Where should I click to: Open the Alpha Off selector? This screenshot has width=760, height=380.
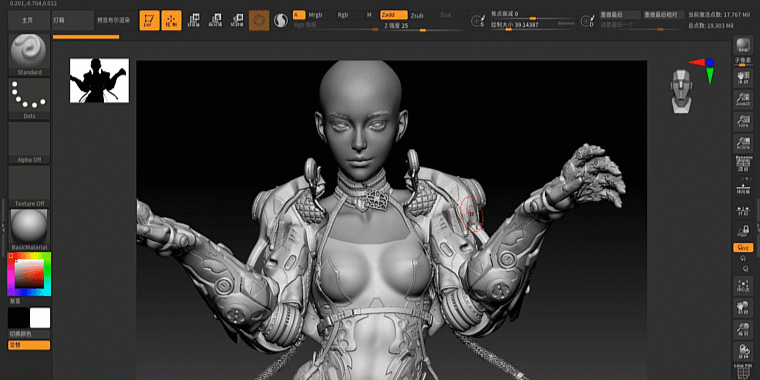click(x=29, y=142)
